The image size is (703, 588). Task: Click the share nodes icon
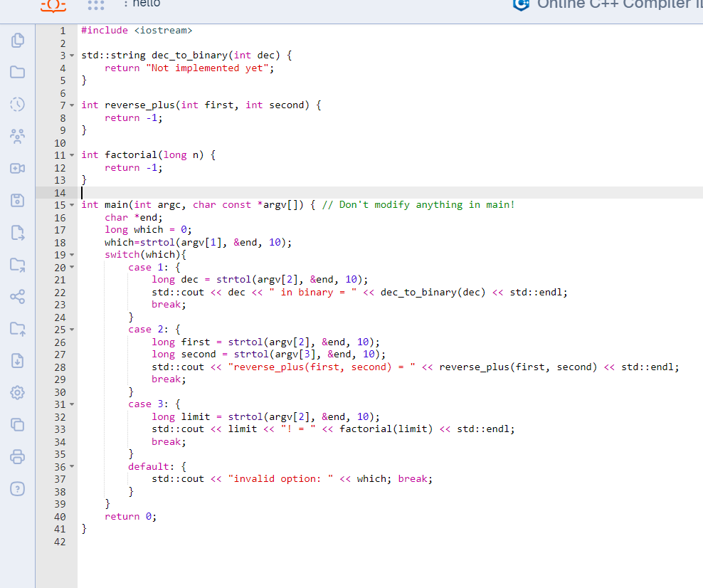(18, 296)
